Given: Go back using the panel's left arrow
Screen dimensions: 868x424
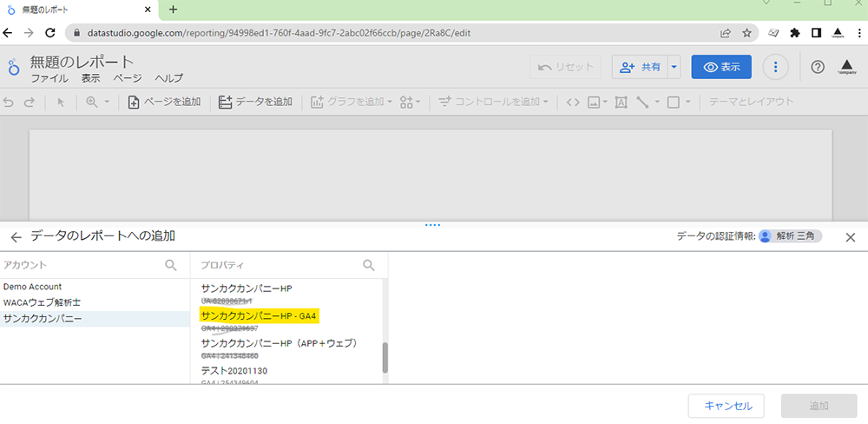Looking at the screenshot, I should 16,237.
